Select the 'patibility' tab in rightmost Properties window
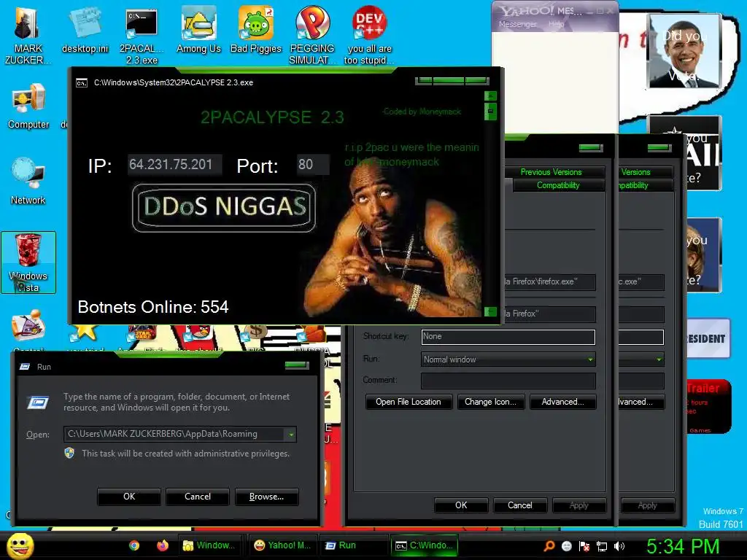Image resolution: width=747 pixels, height=560 pixels. pyautogui.click(x=646, y=185)
